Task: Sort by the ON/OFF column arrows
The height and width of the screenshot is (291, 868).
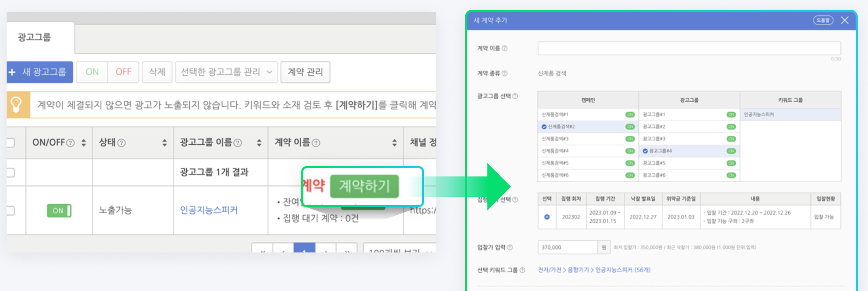Action: click(84, 143)
